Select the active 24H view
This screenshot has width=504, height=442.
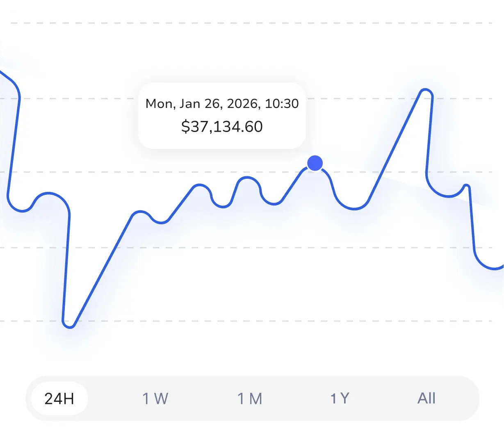58,397
